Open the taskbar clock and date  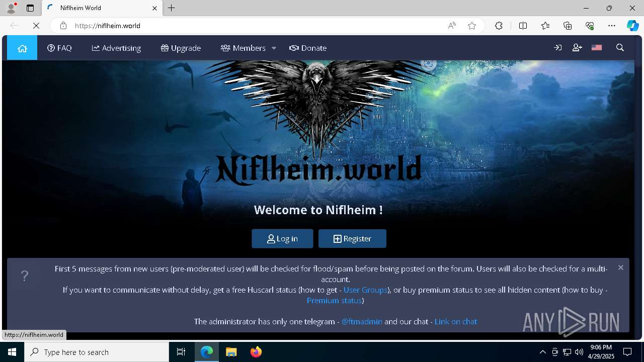[x=601, y=352]
